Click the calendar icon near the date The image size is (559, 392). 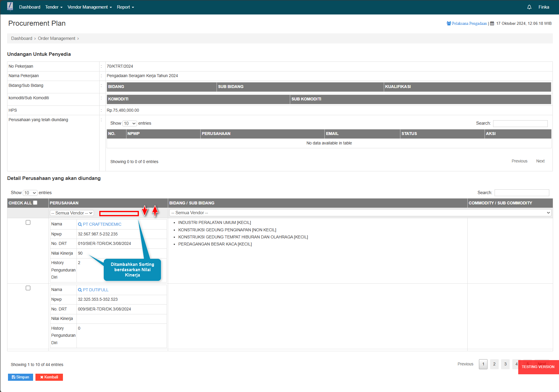pyautogui.click(x=492, y=23)
